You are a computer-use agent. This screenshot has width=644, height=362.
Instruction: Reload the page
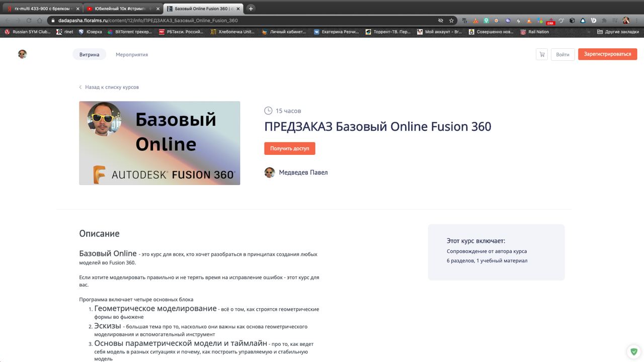tap(29, 21)
